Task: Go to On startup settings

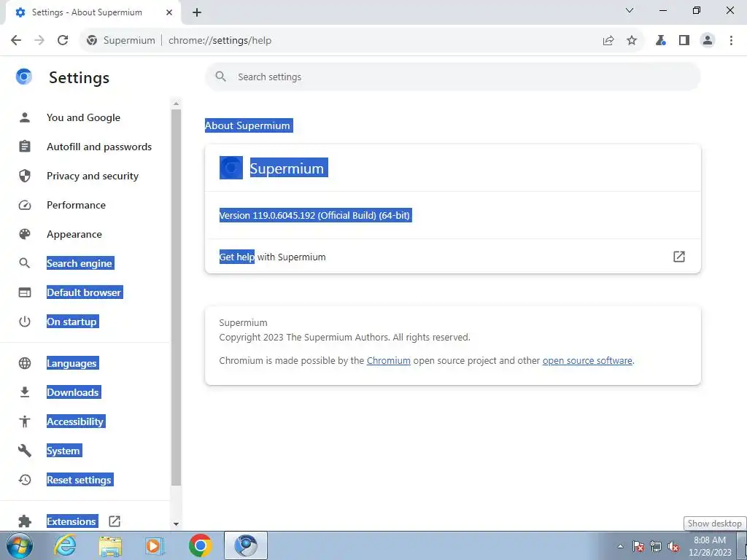Action: 72,322
